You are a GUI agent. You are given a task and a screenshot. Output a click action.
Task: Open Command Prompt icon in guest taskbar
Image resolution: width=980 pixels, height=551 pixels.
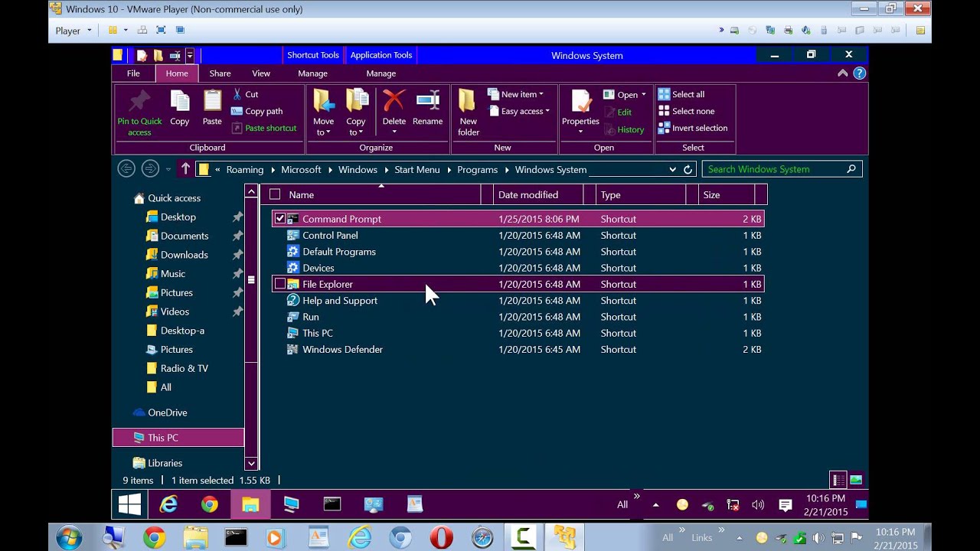coord(332,504)
